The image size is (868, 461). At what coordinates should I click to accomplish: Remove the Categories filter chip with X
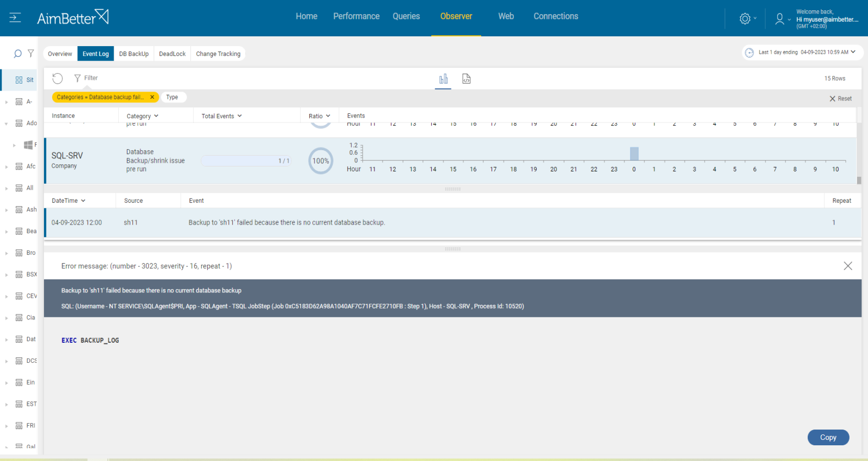pyautogui.click(x=152, y=97)
